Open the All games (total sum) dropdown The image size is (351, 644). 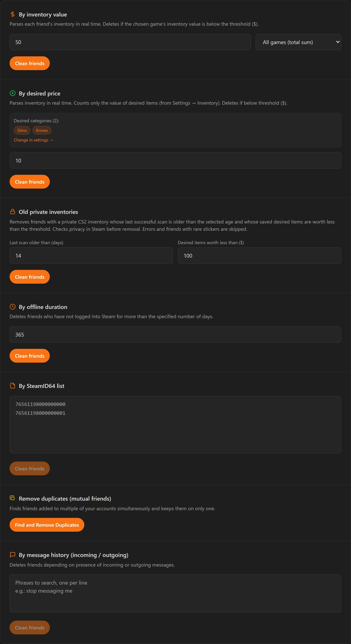298,42
